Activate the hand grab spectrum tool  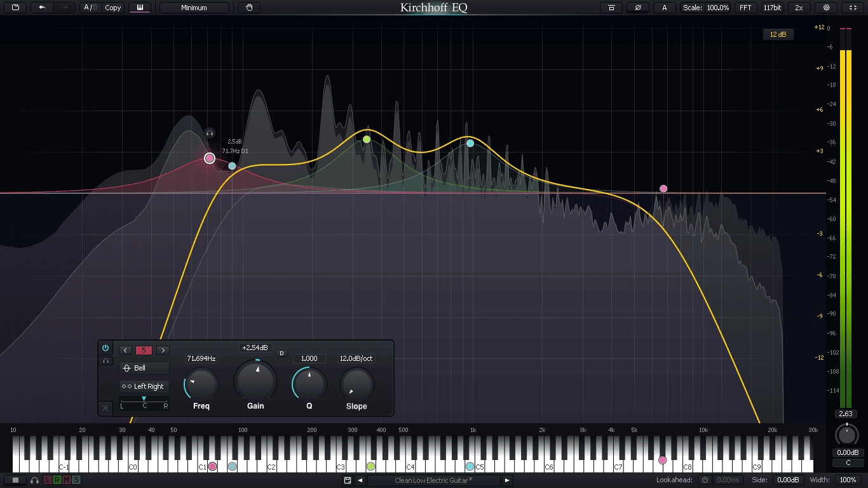pyautogui.click(x=249, y=8)
